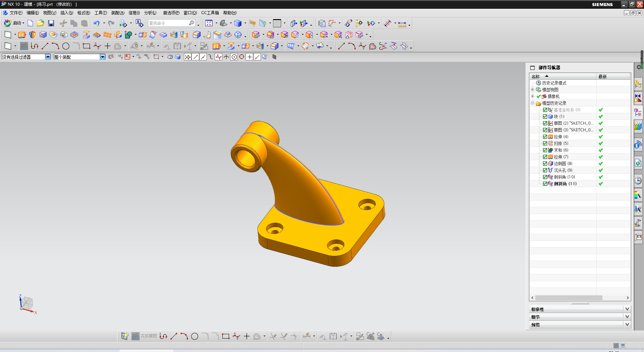Select Rectangle tool in the upper sketch toolbar
The image size is (644, 352).
pos(87,46)
